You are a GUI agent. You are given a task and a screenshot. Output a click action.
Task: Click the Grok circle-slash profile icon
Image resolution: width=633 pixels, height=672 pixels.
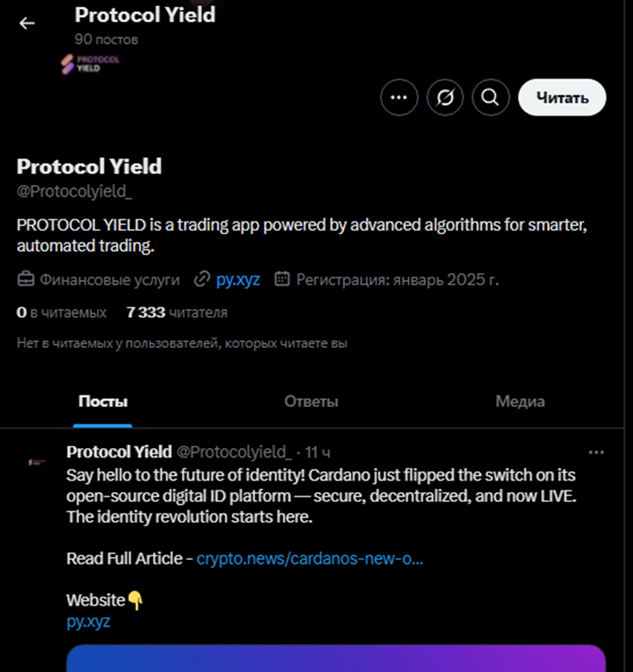click(x=445, y=97)
